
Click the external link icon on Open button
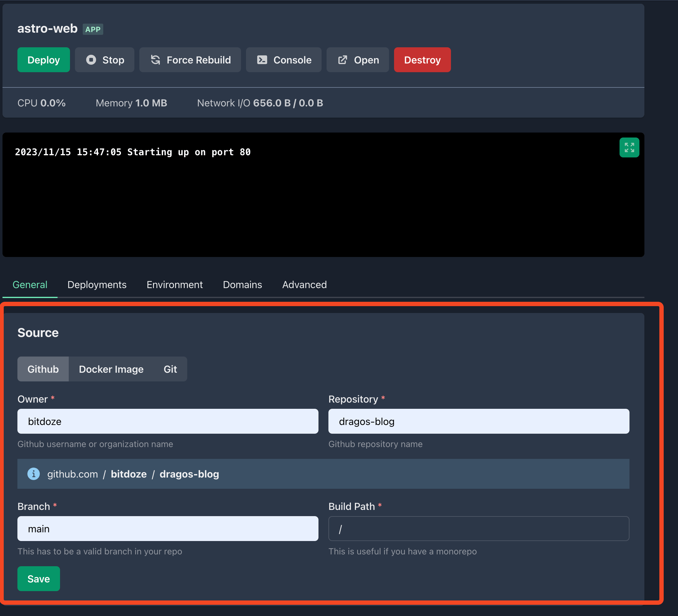click(342, 59)
